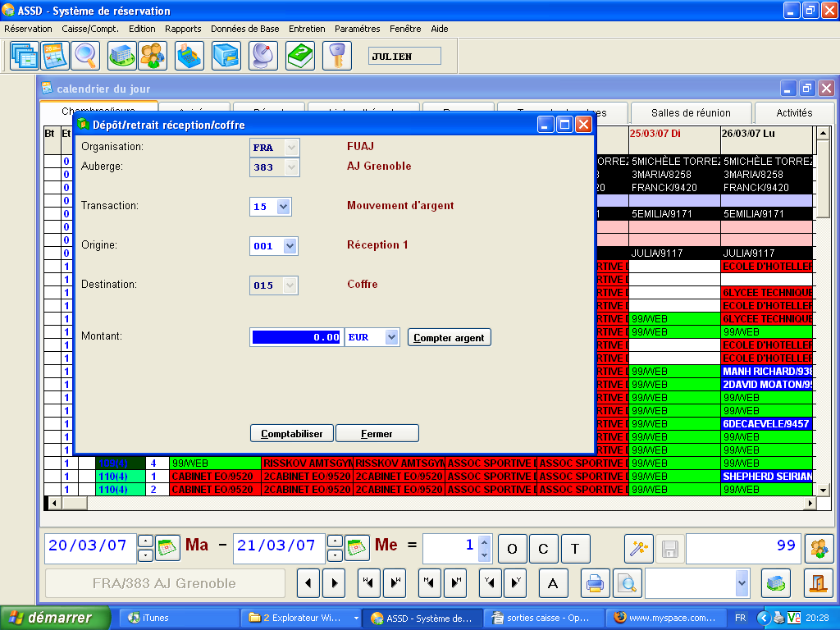Open the guests group people toolbar icon
840x630 pixels.
point(153,56)
